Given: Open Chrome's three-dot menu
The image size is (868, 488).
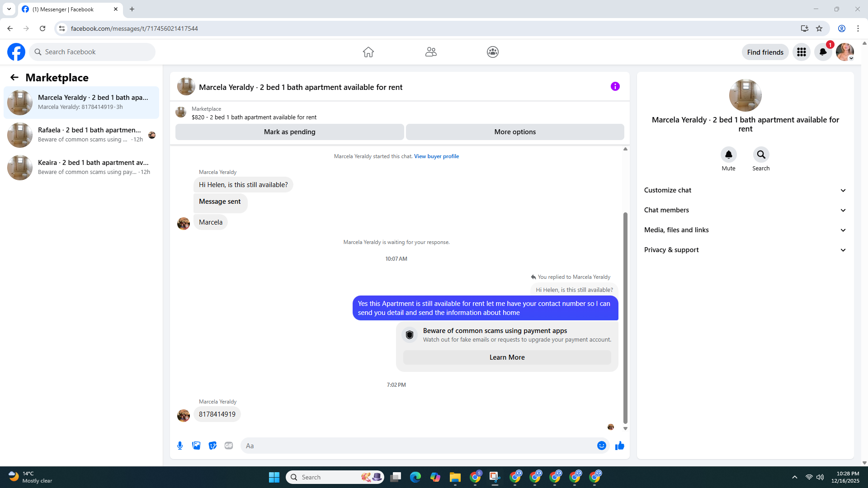Looking at the screenshot, I should pos(858,28).
